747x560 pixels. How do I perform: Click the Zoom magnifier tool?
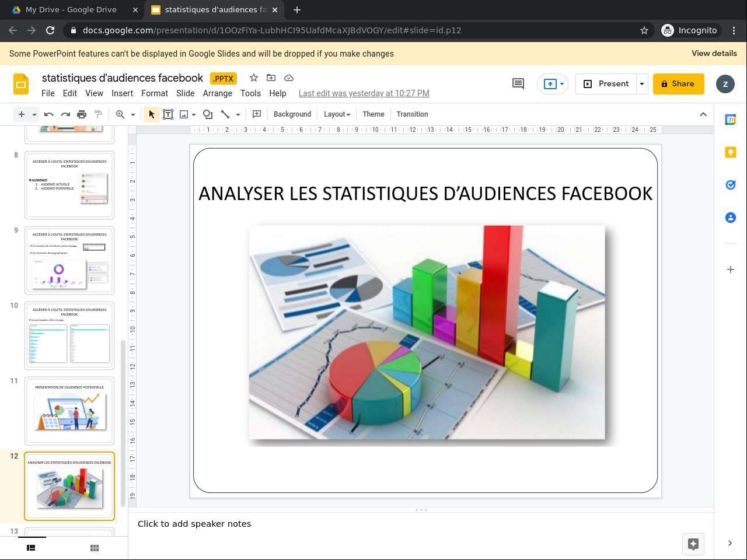click(120, 114)
